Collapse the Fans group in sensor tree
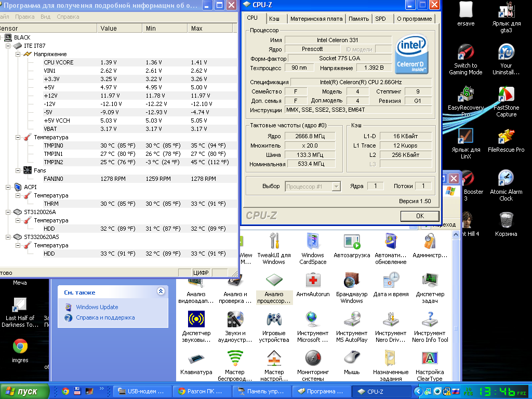Viewport: 532px width, 399px height. (x=18, y=170)
